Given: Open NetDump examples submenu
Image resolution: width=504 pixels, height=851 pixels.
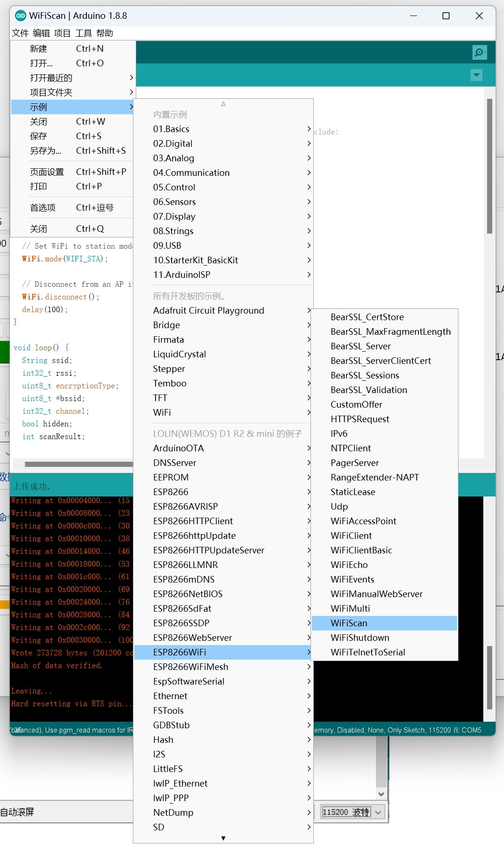Looking at the screenshot, I should [223, 812].
